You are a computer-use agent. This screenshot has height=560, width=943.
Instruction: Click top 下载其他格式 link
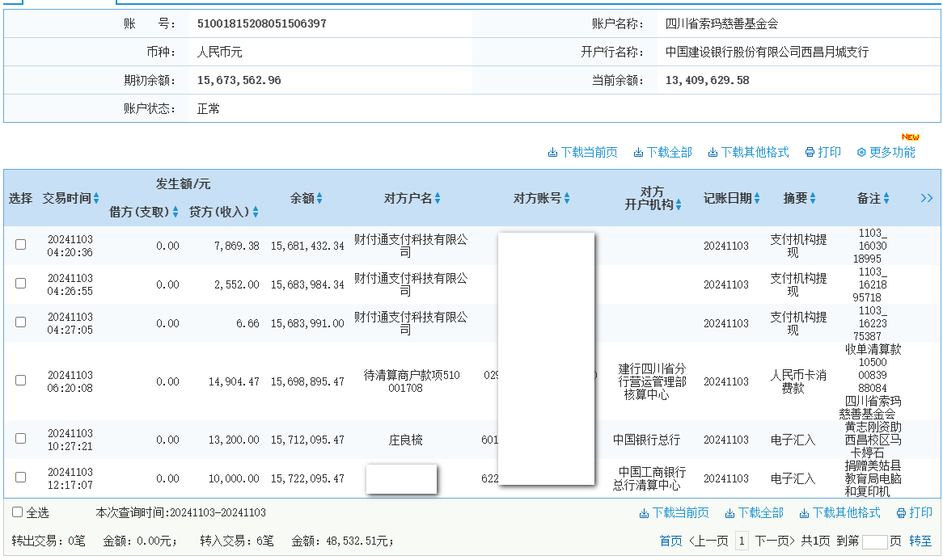point(755,153)
